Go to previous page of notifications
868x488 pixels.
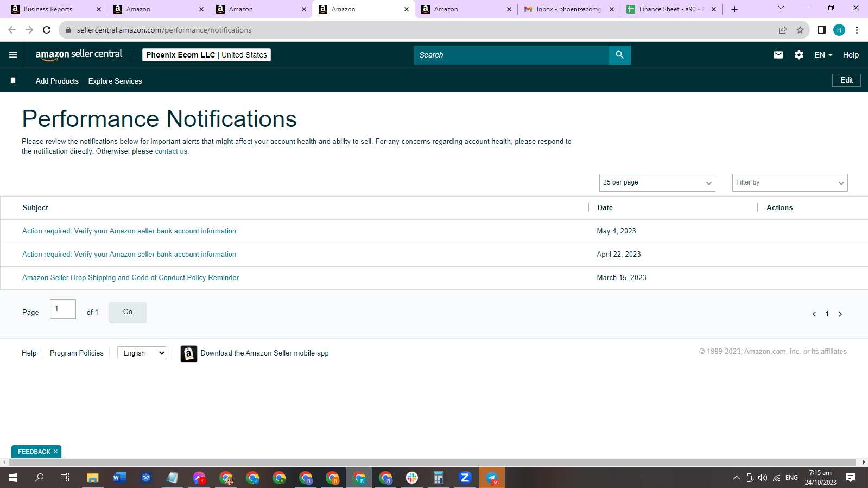(x=814, y=314)
